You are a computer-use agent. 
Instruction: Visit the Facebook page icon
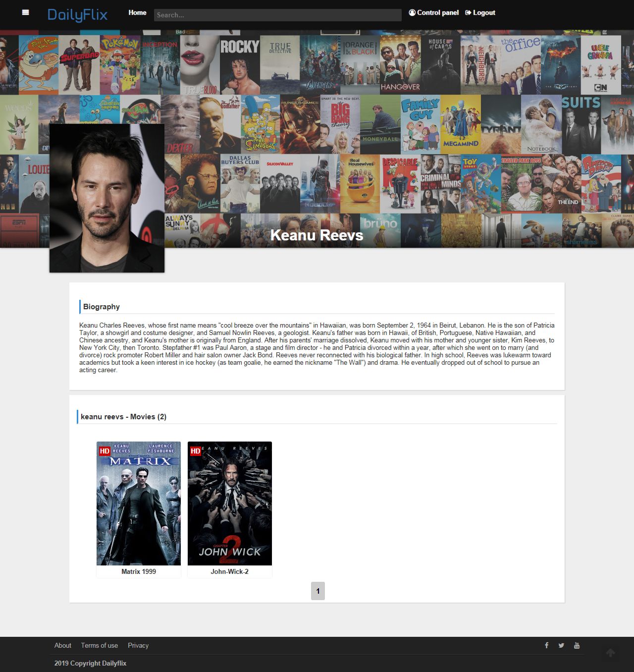(x=547, y=645)
